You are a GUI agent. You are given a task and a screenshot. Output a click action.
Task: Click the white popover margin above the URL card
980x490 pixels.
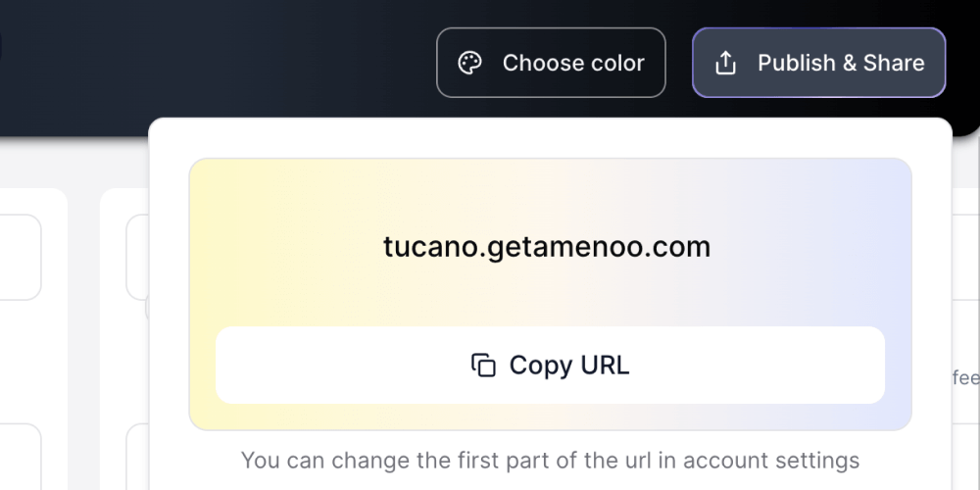click(549, 138)
